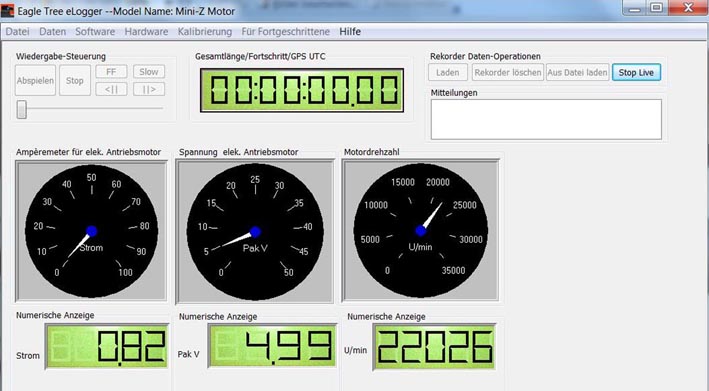Maximize the eLogger window
This screenshot has height=391, width=709.
(x=657, y=8)
